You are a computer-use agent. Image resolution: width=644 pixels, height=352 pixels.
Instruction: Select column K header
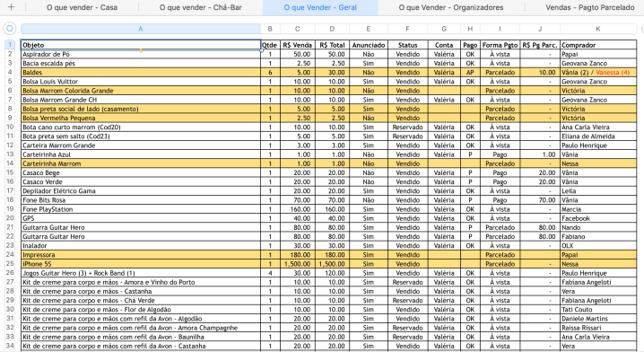(598, 29)
